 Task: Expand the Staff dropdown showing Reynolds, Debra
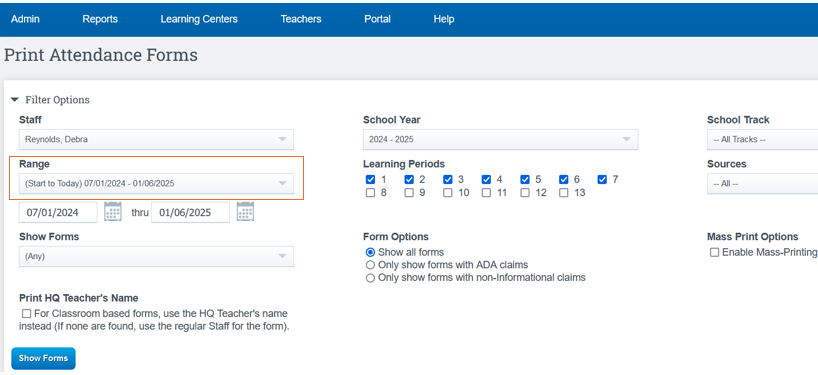coord(157,140)
